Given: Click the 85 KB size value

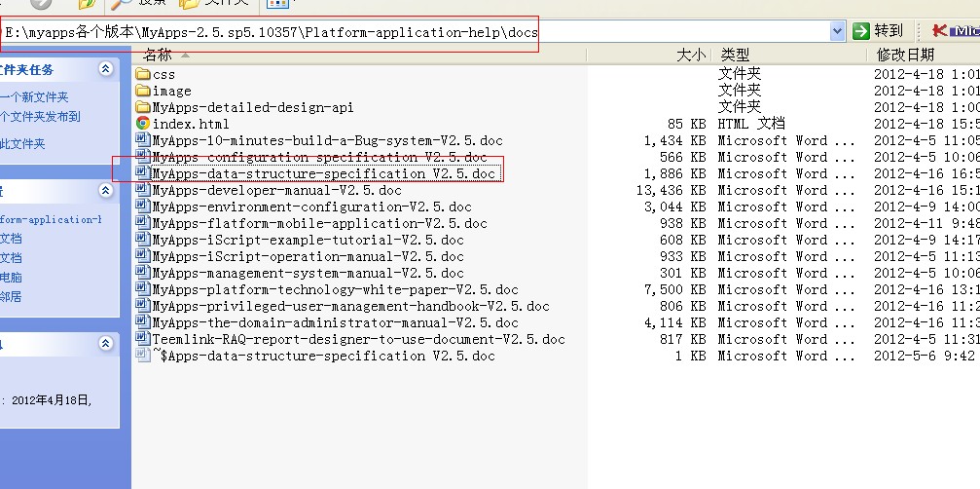Looking at the screenshot, I should 686,124.
